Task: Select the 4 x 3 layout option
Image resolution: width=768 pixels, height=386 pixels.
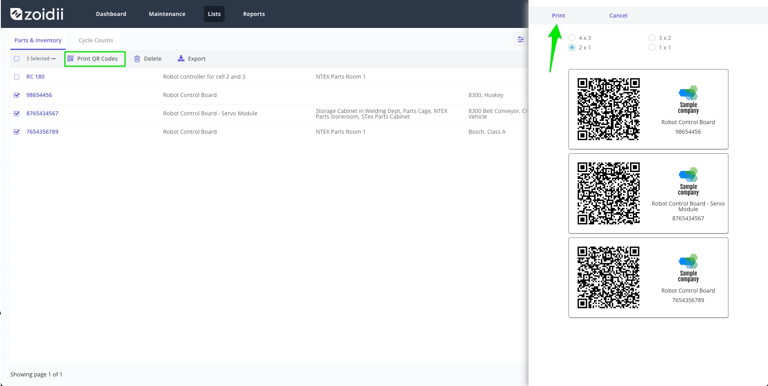Action: tap(572, 38)
